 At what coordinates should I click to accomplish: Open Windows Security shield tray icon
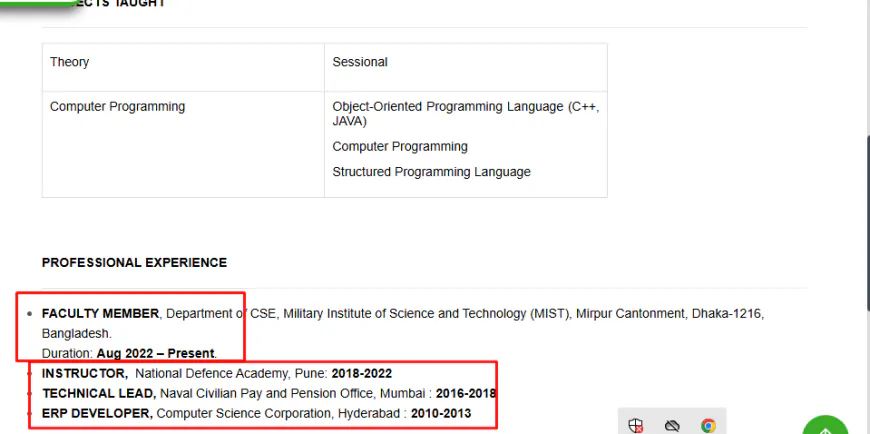click(x=636, y=426)
